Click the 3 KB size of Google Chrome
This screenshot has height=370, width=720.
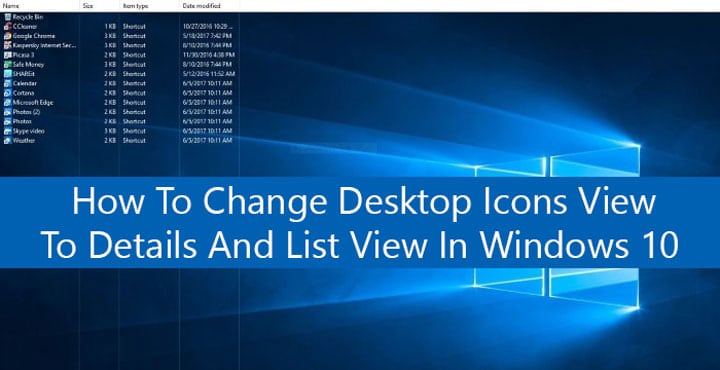pos(110,36)
